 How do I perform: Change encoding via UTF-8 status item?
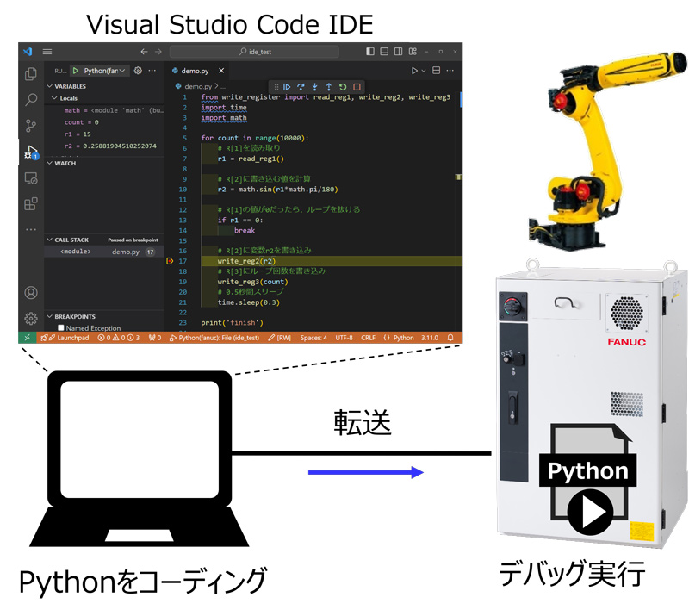point(344,338)
